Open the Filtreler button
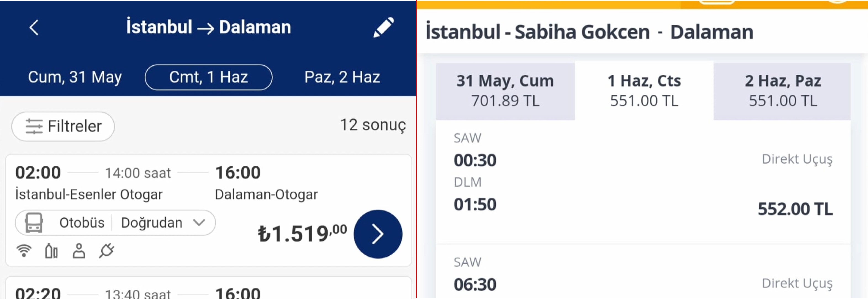The width and height of the screenshot is (868, 299). pyautogui.click(x=63, y=126)
